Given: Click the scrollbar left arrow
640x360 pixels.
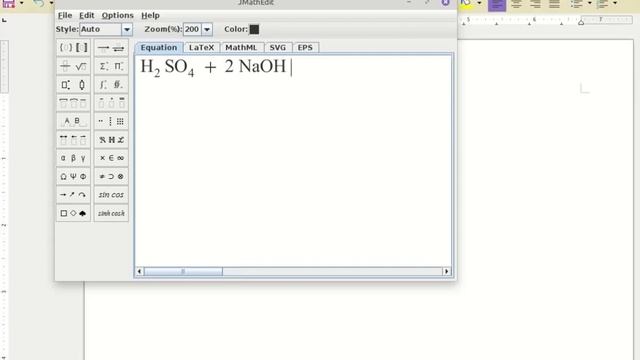Looking at the screenshot, I should 139,271.
